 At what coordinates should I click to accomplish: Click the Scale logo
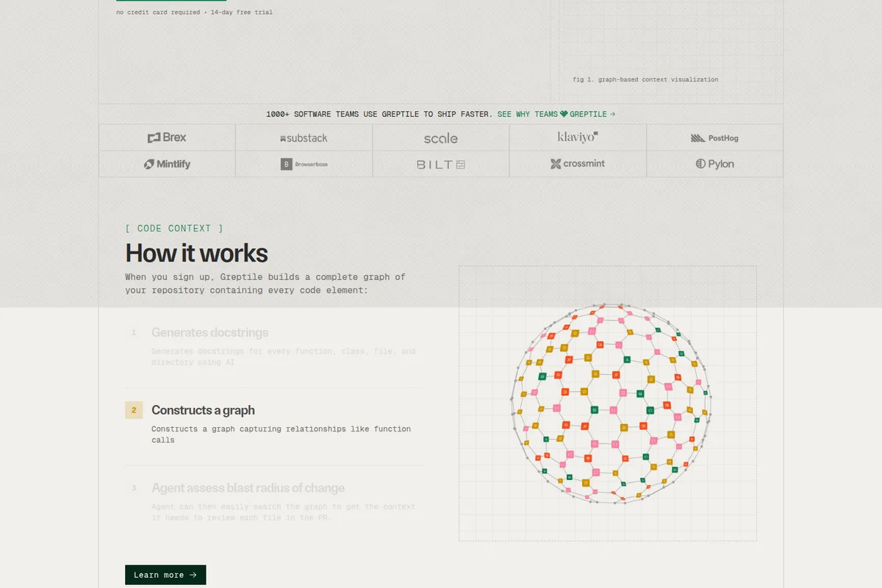point(440,138)
